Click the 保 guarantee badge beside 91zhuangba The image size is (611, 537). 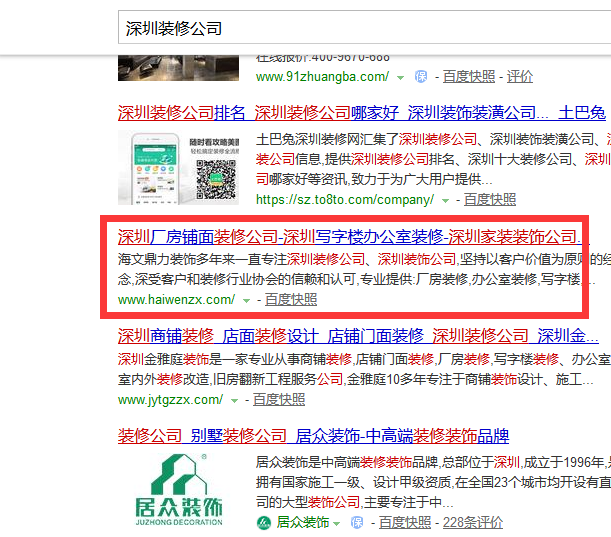[x=421, y=76]
